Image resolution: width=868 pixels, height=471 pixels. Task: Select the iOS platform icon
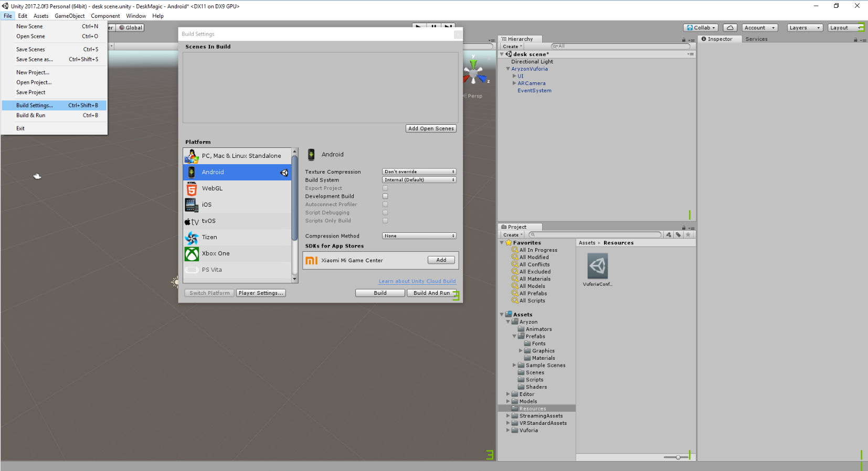[x=192, y=205]
